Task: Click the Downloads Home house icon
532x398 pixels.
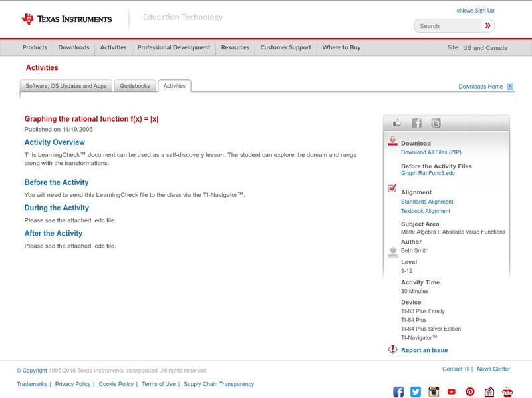Action: pyautogui.click(x=510, y=87)
